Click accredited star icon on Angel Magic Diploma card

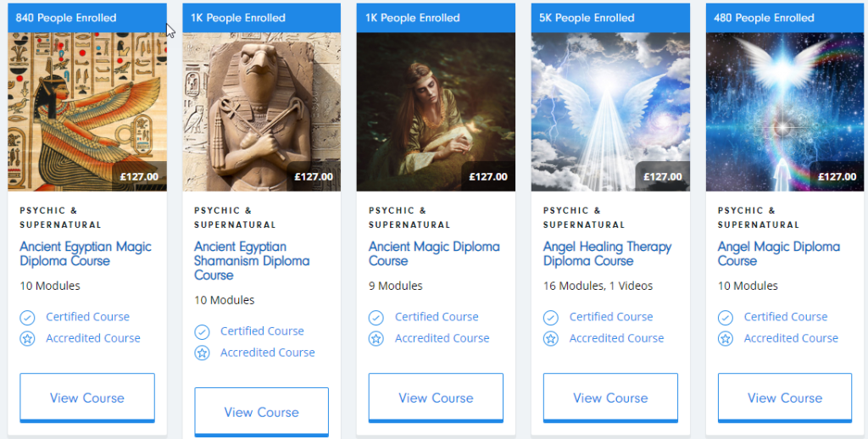click(726, 338)
